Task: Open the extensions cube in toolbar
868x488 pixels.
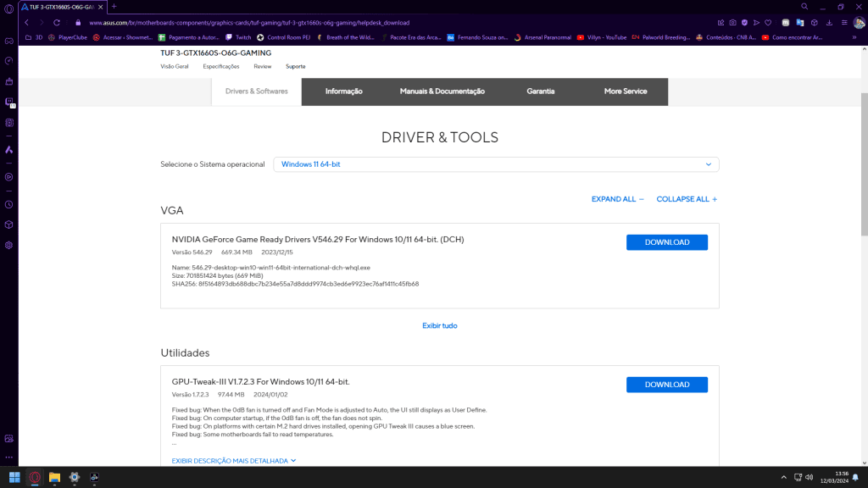Action: tap(815, 23)
